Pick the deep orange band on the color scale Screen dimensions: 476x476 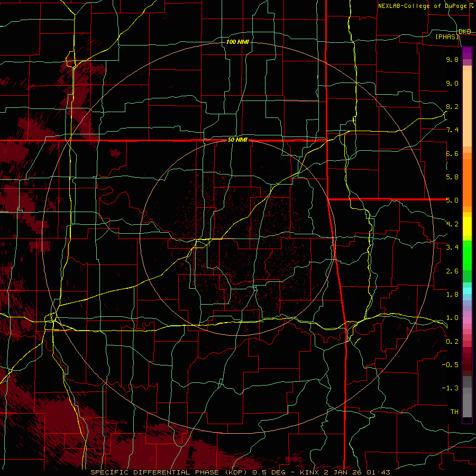[467, 182]
